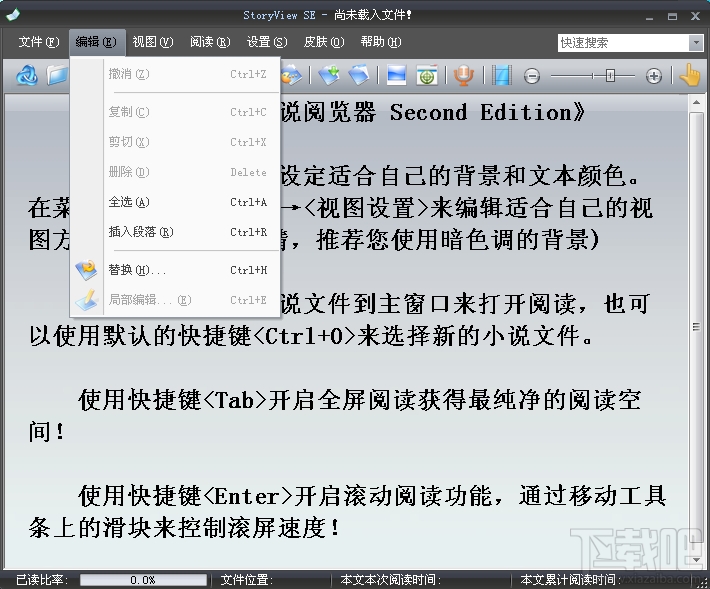
Task: Open the 设置 menu
Action: tap(266, 42)
